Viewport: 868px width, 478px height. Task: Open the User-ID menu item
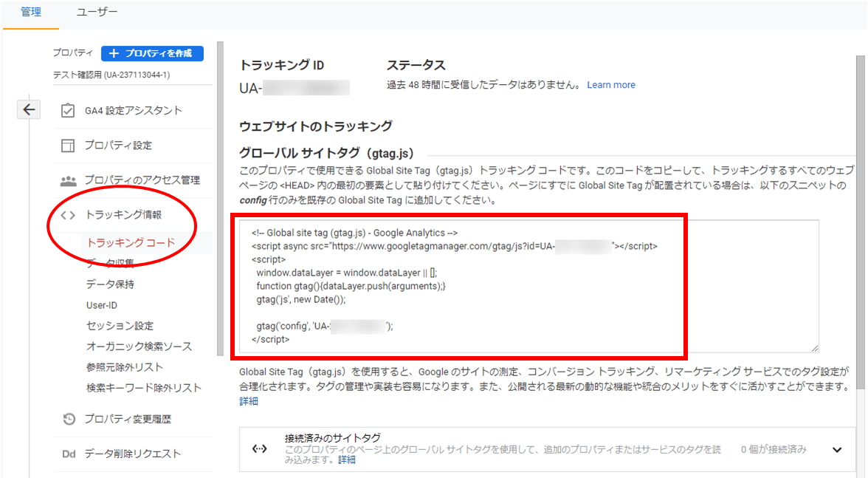pyautogui.click(x=102, y=305)
